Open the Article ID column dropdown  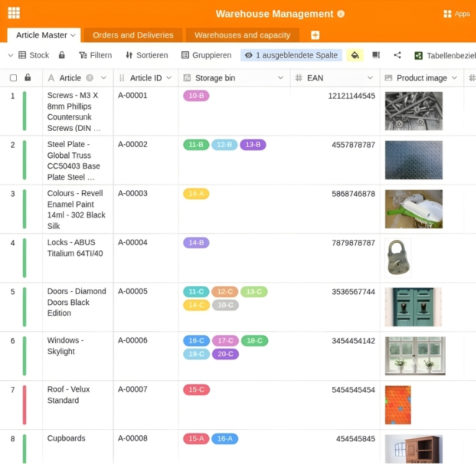pos(169,78)
